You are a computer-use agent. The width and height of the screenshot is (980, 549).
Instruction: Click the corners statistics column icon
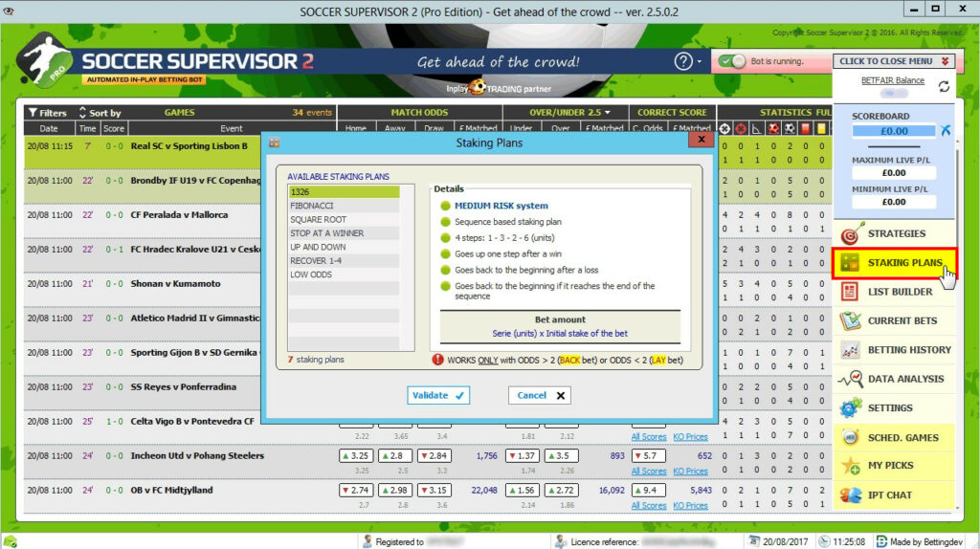[x=757, y=129]
